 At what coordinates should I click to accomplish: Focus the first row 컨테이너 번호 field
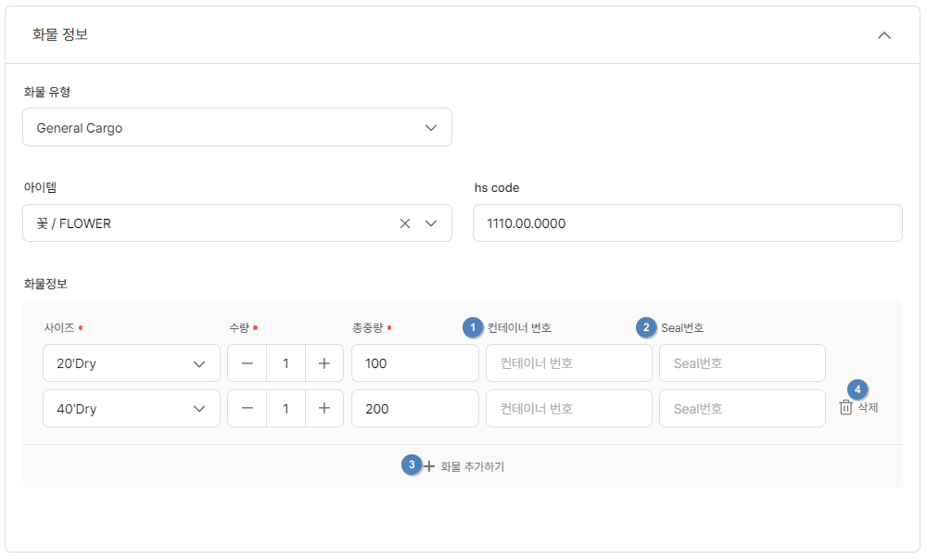568,363
